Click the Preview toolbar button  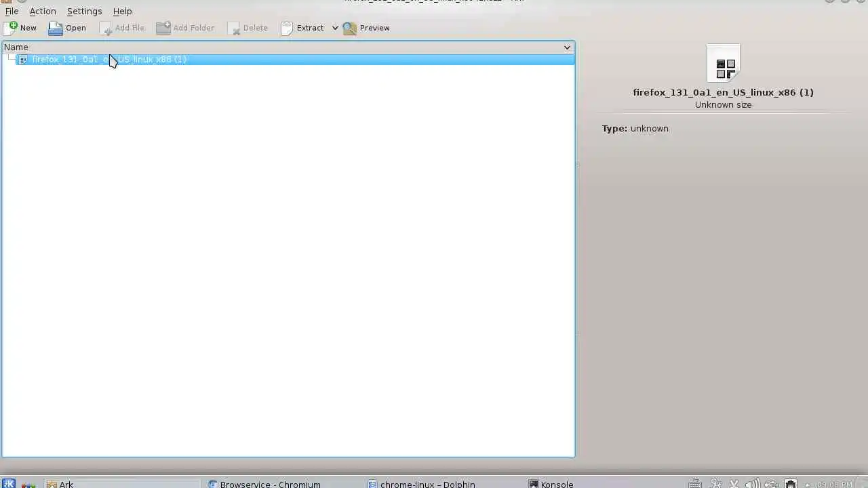[x=367, y=28]
